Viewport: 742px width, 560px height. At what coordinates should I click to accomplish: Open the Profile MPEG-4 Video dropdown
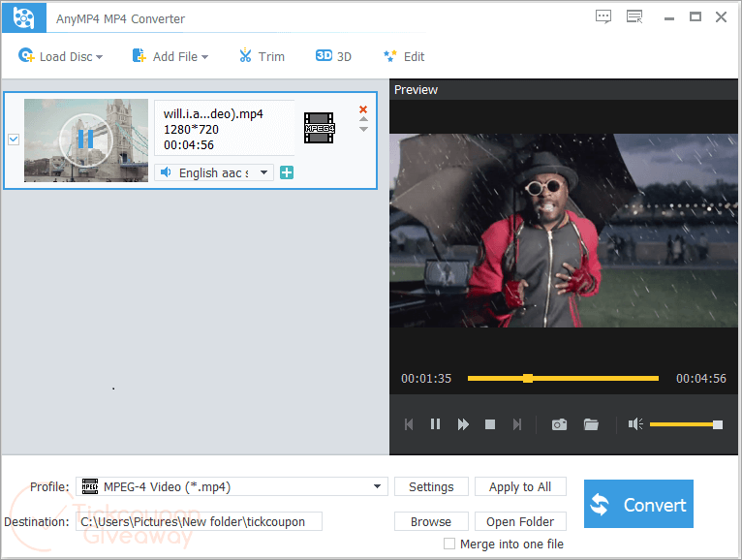pos(232,486)
